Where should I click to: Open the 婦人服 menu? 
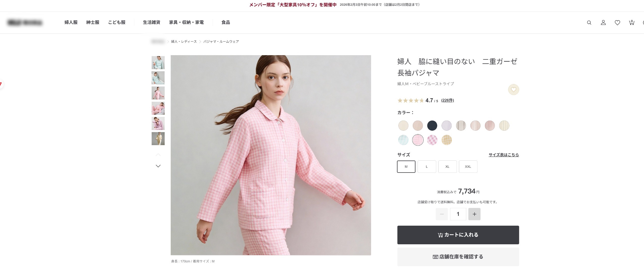pyautogui.click(x=71, y=22)
